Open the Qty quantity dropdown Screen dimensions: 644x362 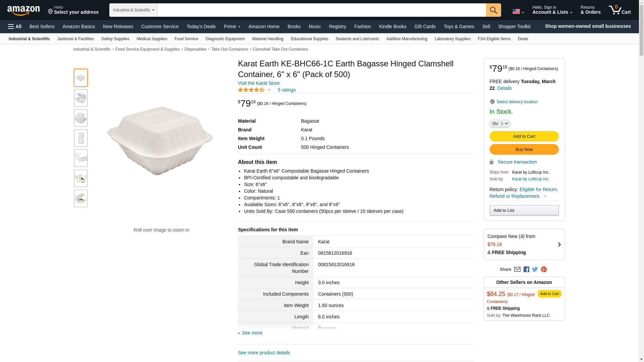(x=499, y=123)
